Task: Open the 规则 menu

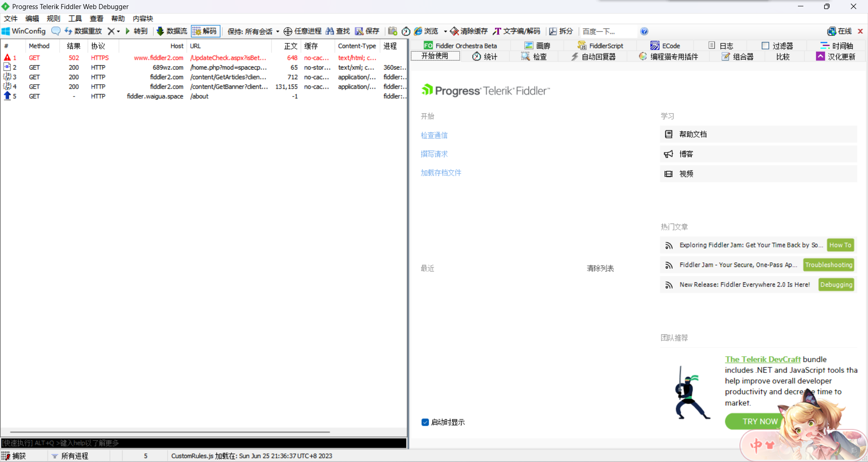Action: click(x=53, y=19)
